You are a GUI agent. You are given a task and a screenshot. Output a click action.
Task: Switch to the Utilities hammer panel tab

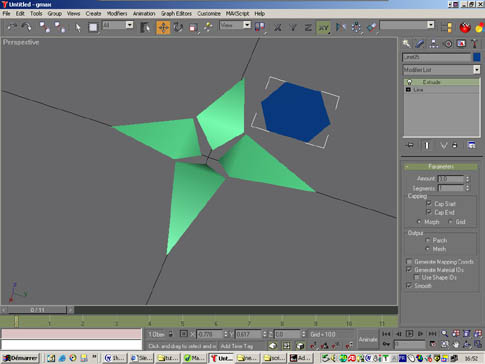coord(474,44)
